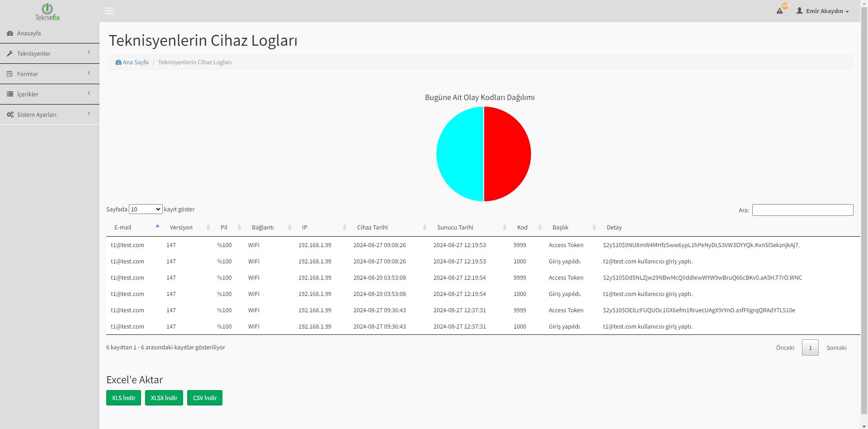Download the XLSX İndir export
Screen dimensions: 868x429
pyautogui.click(x=164, y=398)
